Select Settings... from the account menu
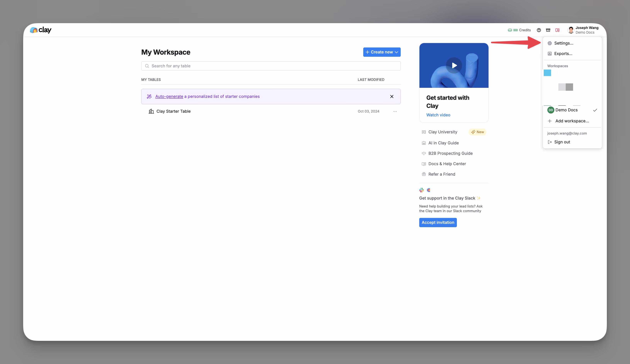The height and width of the screenshot is (364, 630). point(572,43)
